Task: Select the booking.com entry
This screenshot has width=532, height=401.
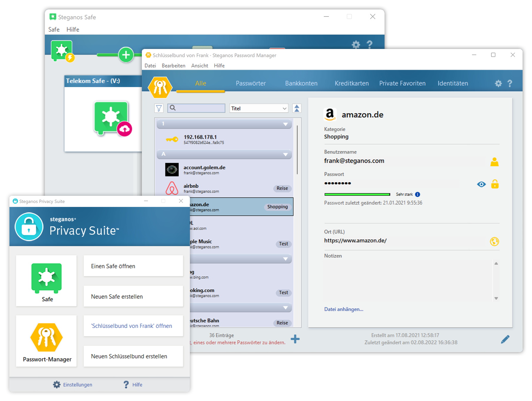Action: [x=242, y=292]
